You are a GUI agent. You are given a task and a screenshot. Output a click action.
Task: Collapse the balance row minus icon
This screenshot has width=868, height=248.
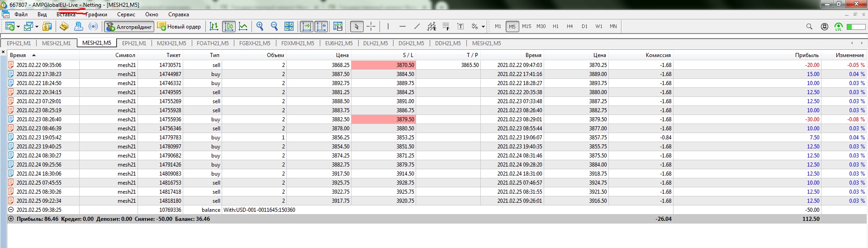(11, 210)
